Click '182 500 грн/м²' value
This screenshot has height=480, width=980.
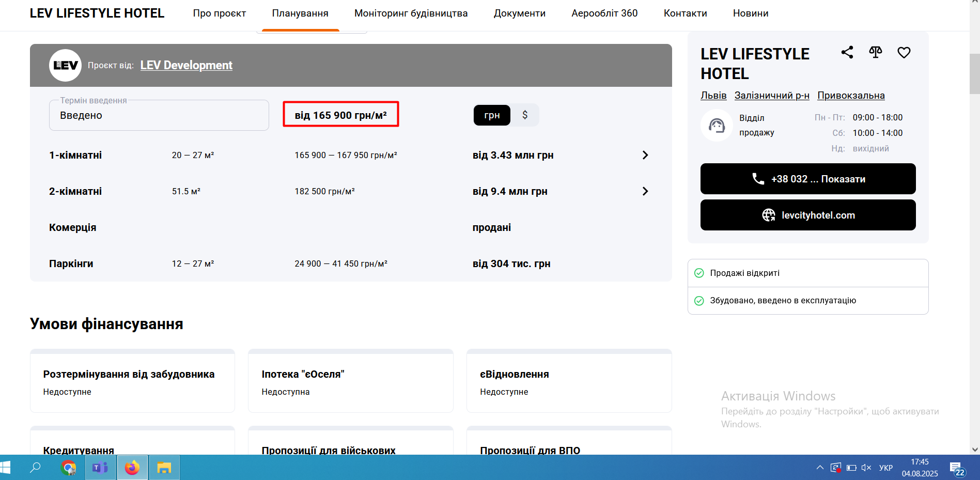(324, 191)
